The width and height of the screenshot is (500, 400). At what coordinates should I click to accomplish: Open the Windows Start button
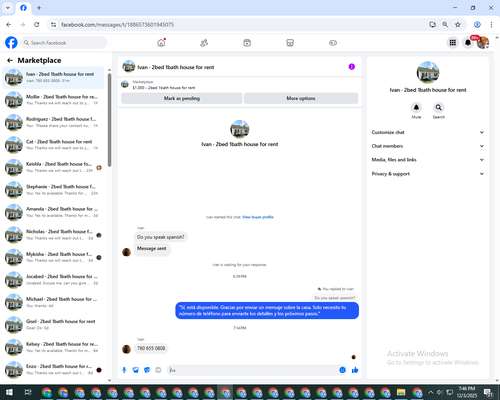pyautogui.click(x=9, y=392)
